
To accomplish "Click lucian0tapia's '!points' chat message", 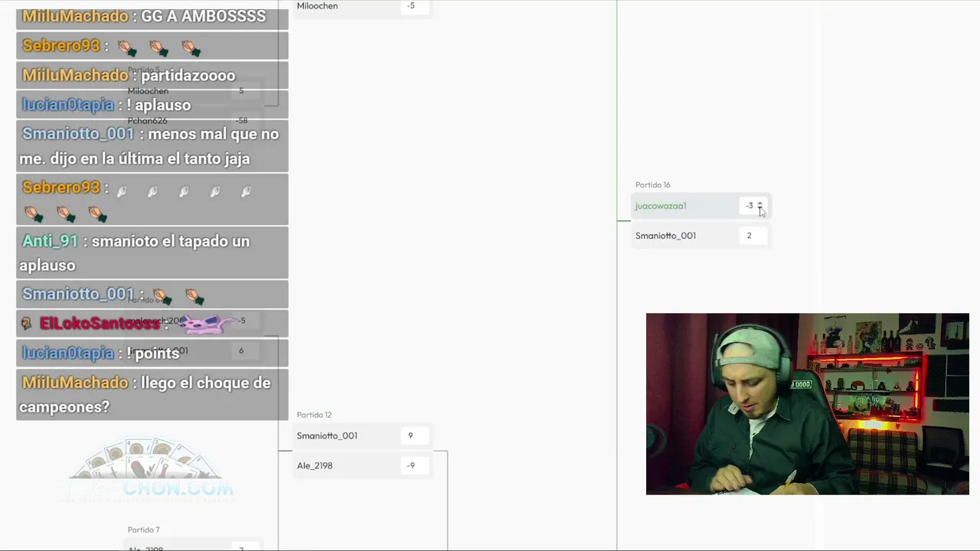I will click(152, 353).
